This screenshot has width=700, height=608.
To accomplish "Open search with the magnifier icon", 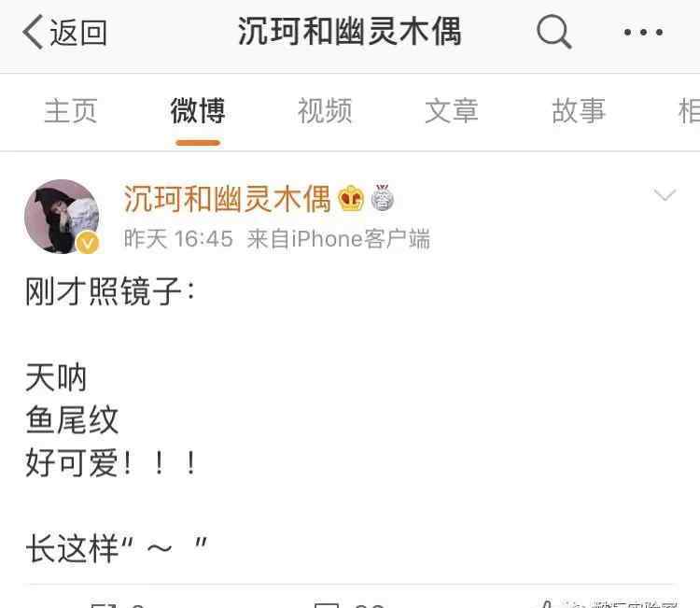I will point(553,32).
